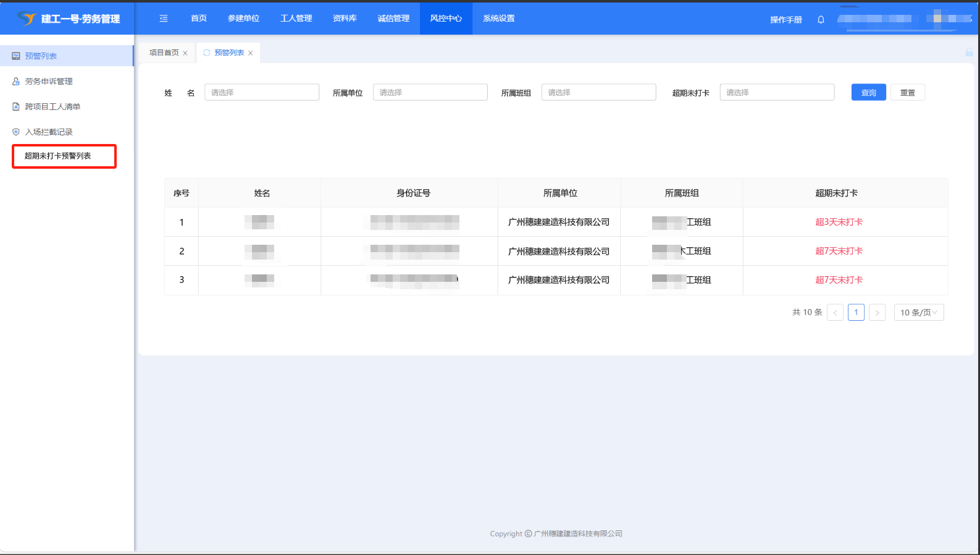Click the 跨项目工人清单 sidebar icon
The width and height of the screenshot is (980, 555).
(x=16, y=107)
